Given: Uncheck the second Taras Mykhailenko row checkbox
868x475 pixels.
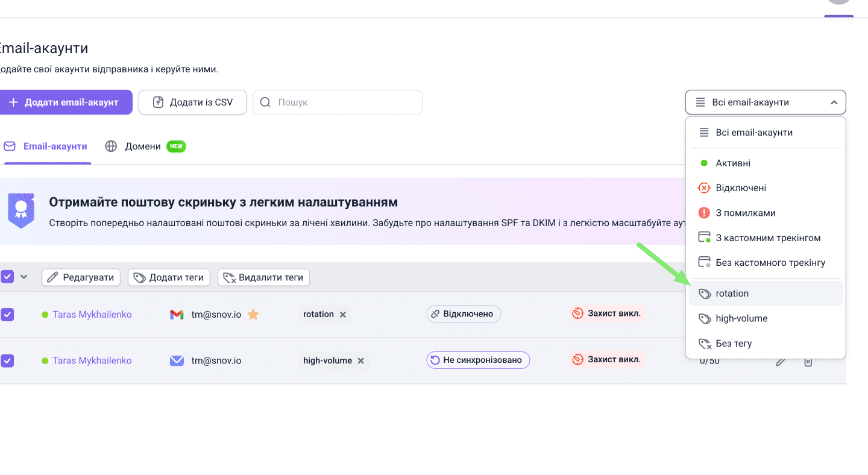Looking at the screenshot, I should coord(7,360).
